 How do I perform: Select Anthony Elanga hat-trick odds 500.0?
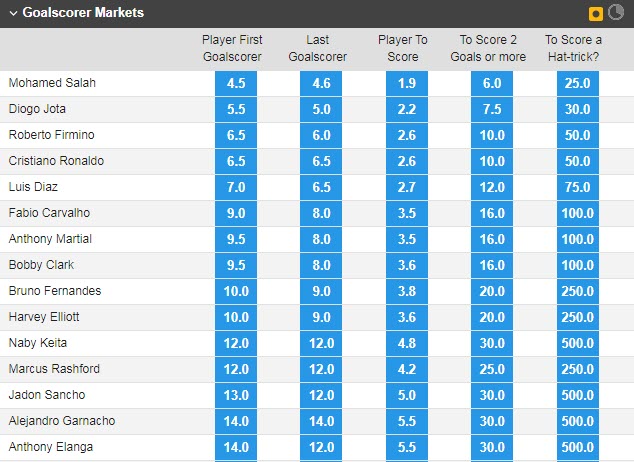pos(578,447)
